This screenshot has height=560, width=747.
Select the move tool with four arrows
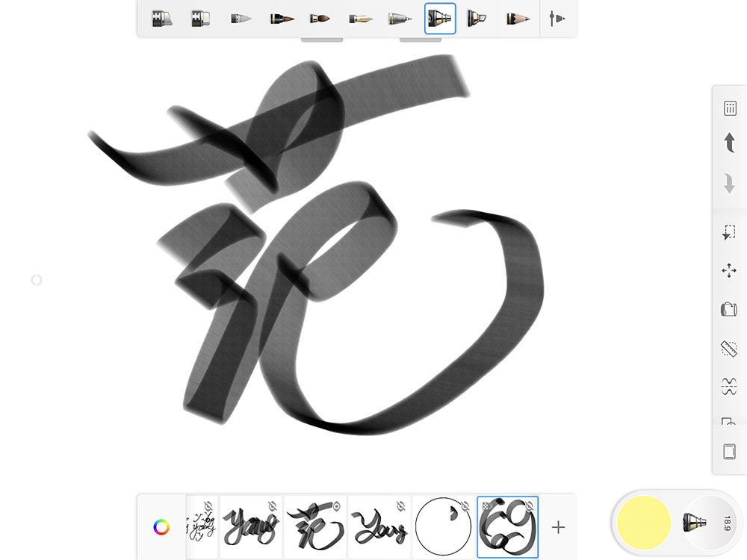(x=729, y=272)
